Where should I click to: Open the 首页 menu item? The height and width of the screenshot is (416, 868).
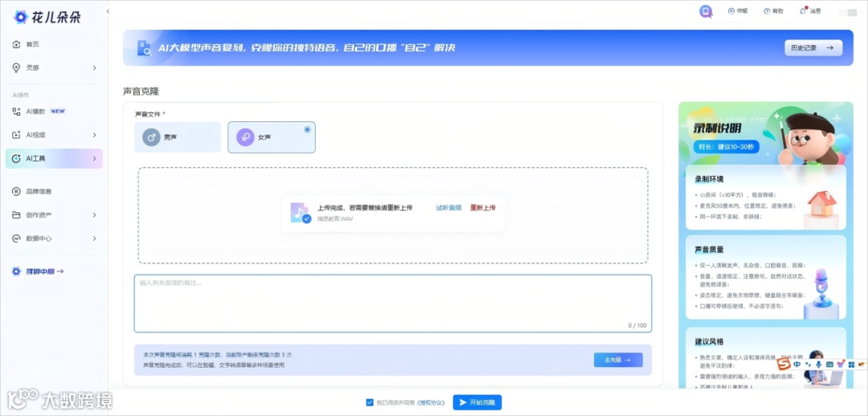[54, 44]
